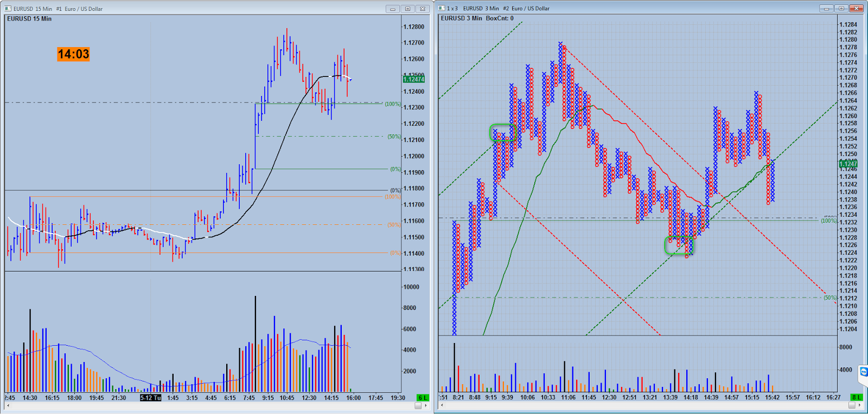Click the 14:30 time axis label

point(30,398)
